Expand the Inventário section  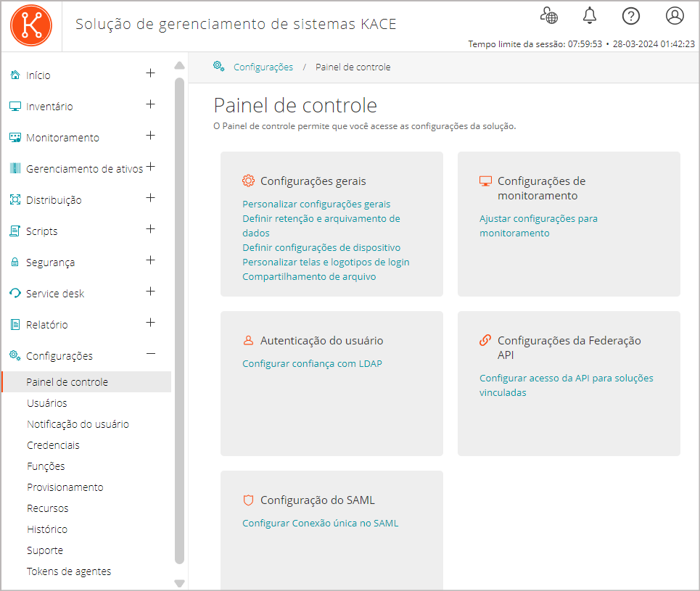(x=150, y=104)
